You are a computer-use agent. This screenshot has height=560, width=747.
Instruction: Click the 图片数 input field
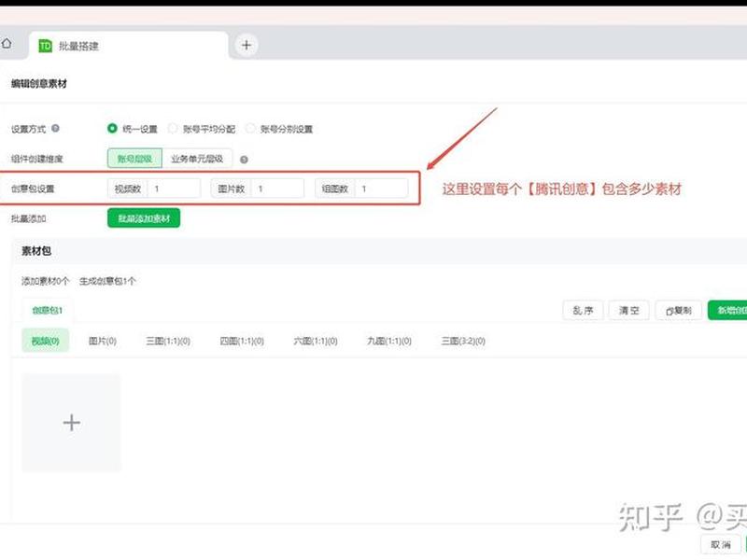tap(278, 189)
